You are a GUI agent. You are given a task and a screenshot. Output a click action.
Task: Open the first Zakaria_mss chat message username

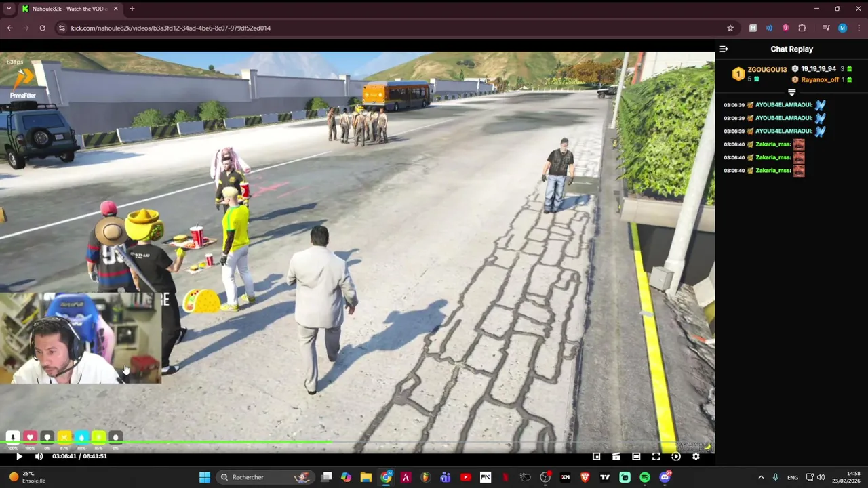[773, 144]
